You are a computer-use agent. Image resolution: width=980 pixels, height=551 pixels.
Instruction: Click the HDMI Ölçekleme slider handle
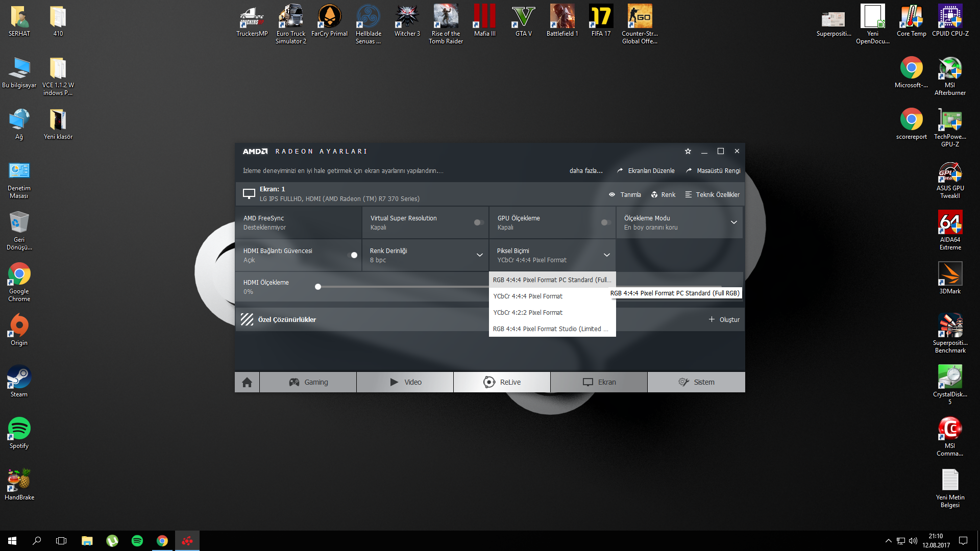click(318, 287)
